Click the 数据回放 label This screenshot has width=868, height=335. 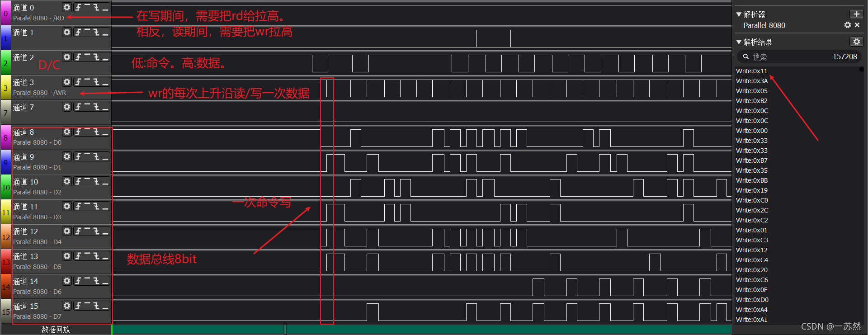pyautogui.click(x=56, y=330)
